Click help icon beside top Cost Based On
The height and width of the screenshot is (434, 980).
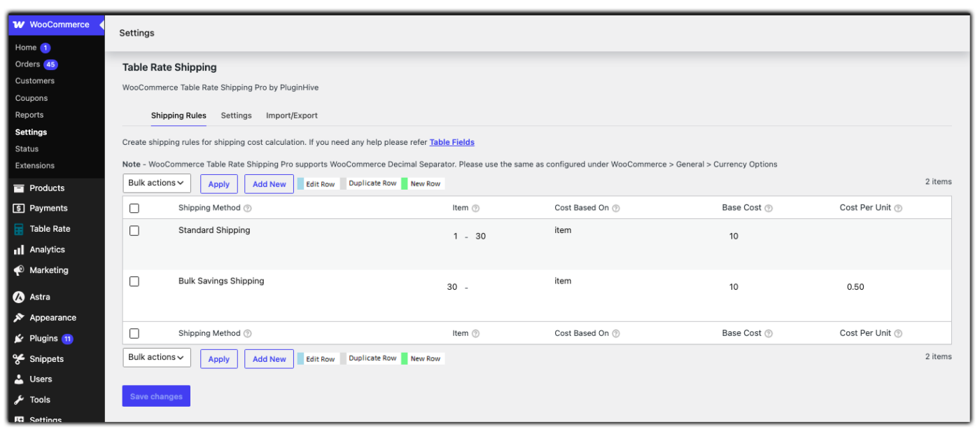coord(616,208)
